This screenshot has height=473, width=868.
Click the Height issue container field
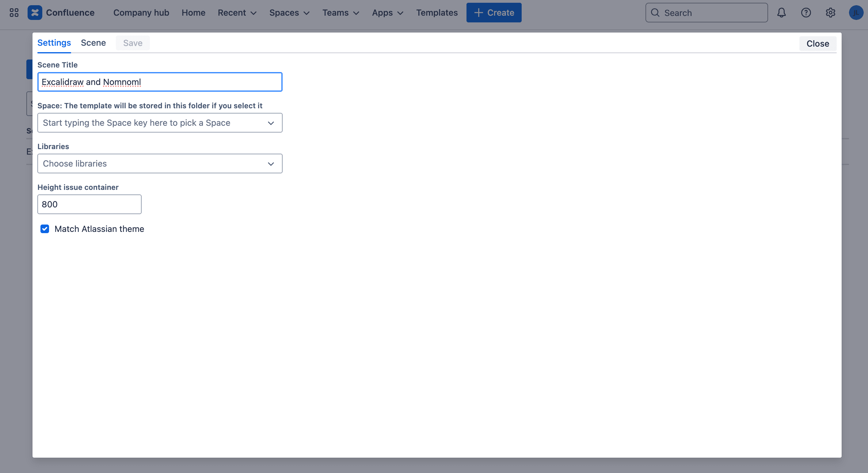(x=89, y=204)
